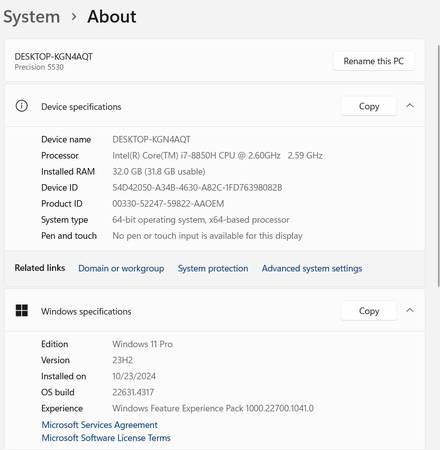
Task: Open Microsoft Software License Terms link
Action: tap(106, 438)
